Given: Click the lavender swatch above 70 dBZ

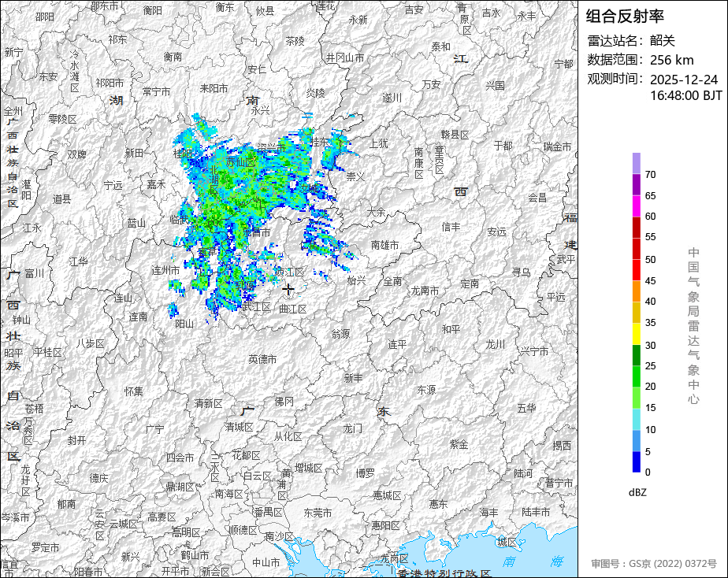Looking at the screenshot, I should point(636,163).
